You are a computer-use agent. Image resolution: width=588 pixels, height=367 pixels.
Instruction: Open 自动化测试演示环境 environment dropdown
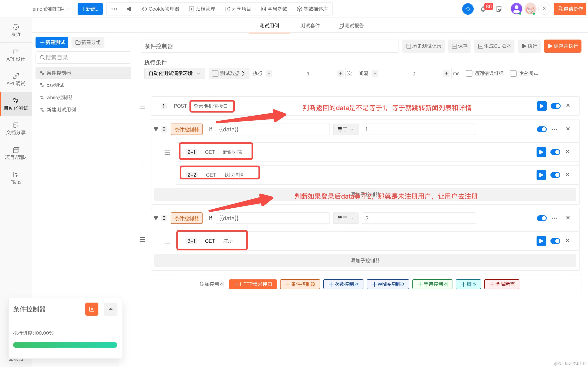point(174,73)
